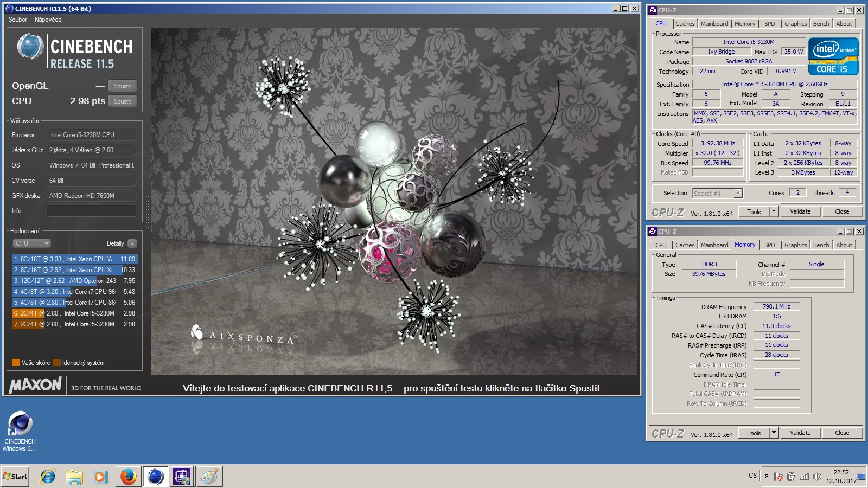Select ranking row 2 Intel Xeon 10.33
Screen dimensions: 868x488
click(x=74, y=270)
